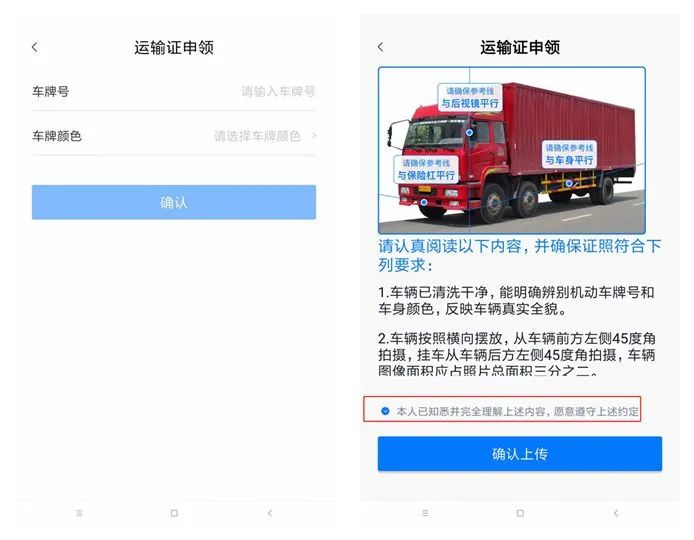This screenshot has width=694, height=540.
Task: Tap right phone's system back arrow
Action: coord(616,513)
